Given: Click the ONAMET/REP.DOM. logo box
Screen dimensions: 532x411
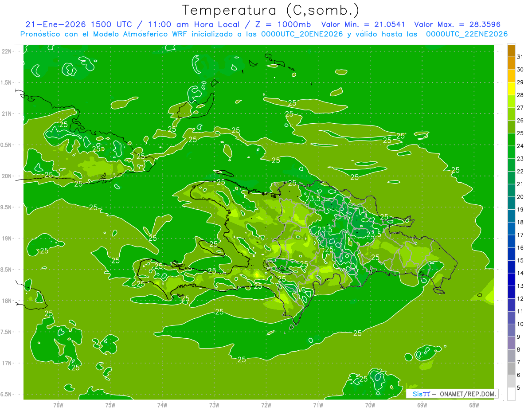Looking at the screenshot, I should coord(452,394).
